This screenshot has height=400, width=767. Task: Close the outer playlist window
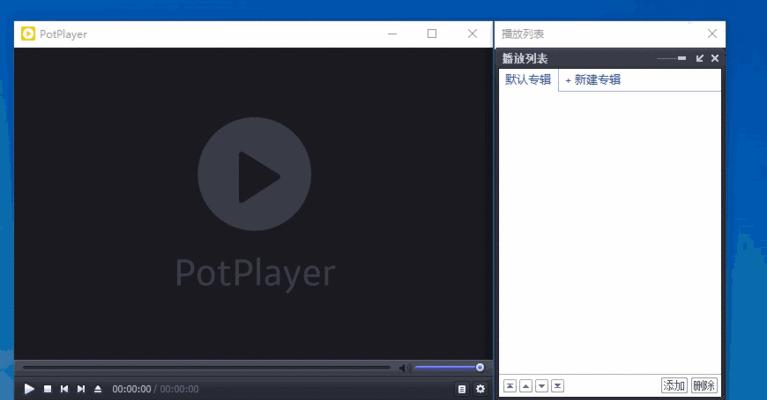tap(712, 34)
